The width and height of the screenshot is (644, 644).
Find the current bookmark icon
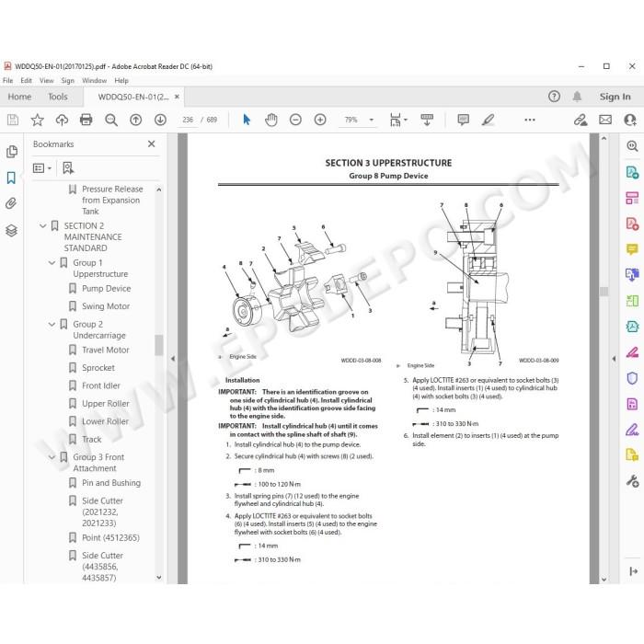pyautogui.click(x=68, y=168)
